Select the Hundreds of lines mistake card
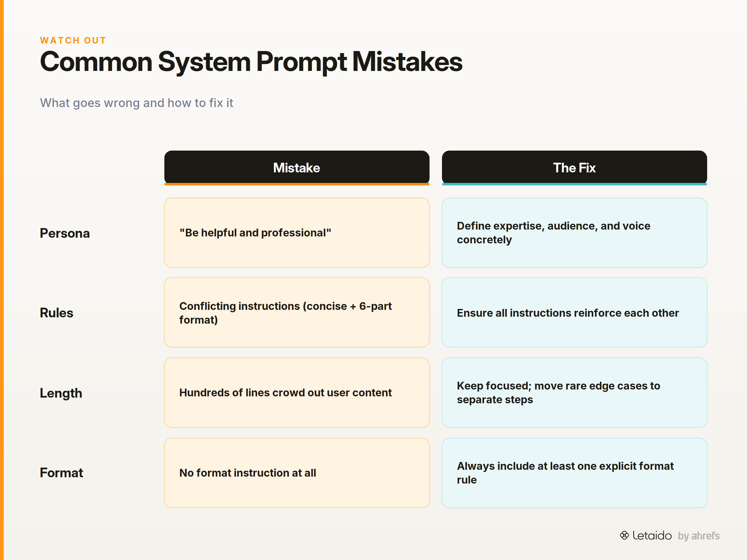This screenshot has width=747, height=560. click(297, 393)
